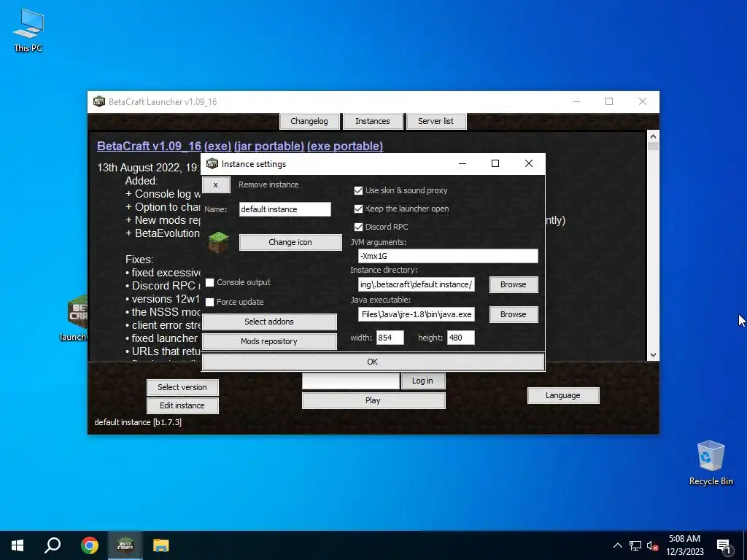This screenshot has width=747, height=560.
Task: Close the BetaCraft Launcher window
Action: (643, 101)
